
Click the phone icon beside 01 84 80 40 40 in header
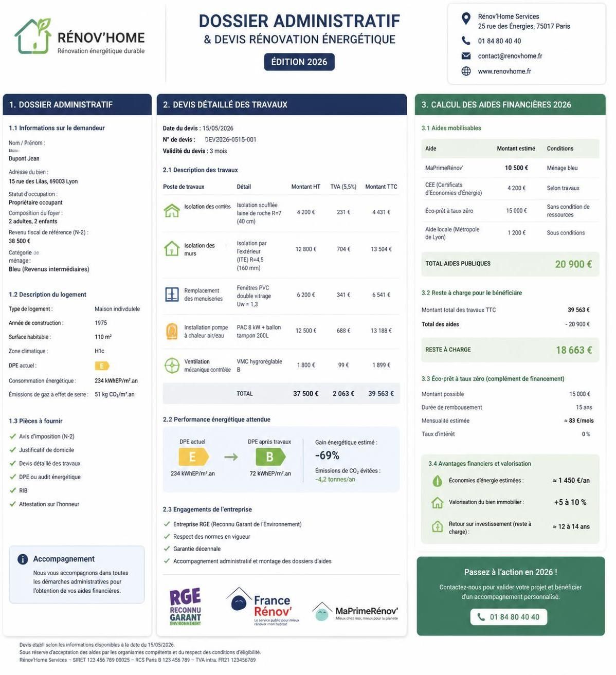[466, 41]
